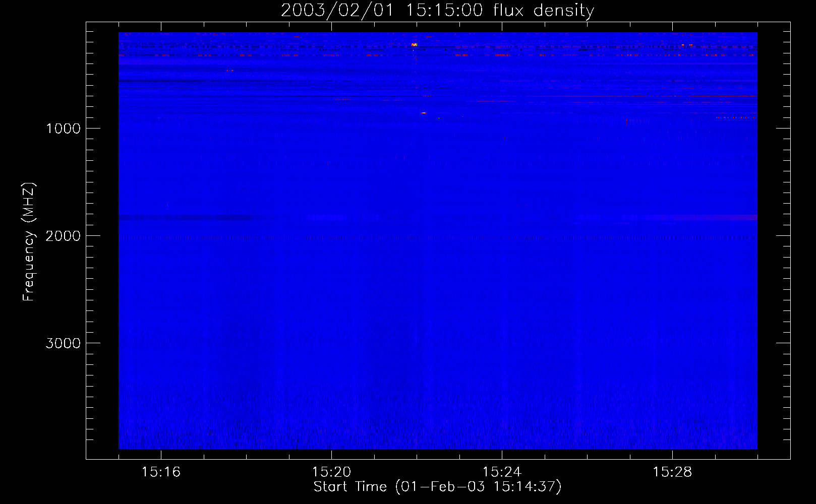
Task: Click the red spots near 15:28 at top
Action: pos(686,45)
